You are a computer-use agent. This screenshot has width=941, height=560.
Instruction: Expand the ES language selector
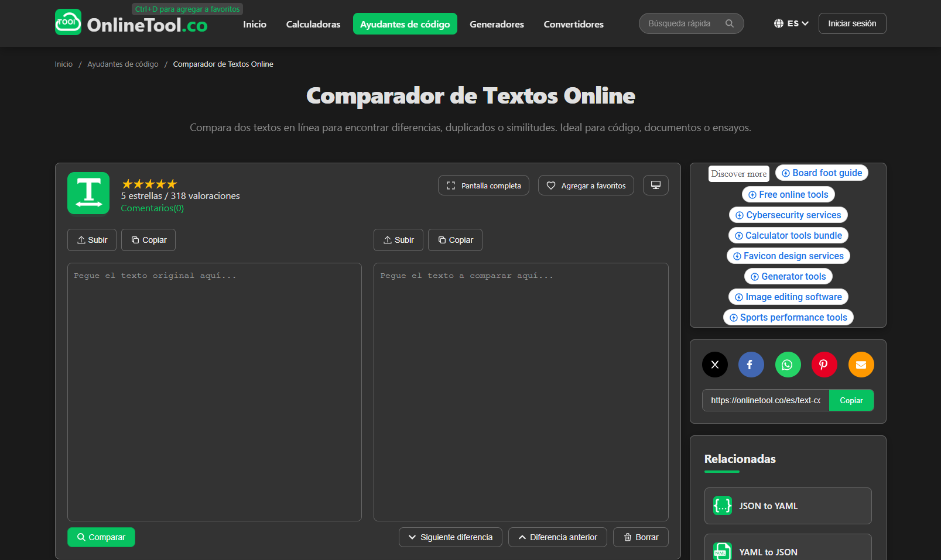click(792, 23)
